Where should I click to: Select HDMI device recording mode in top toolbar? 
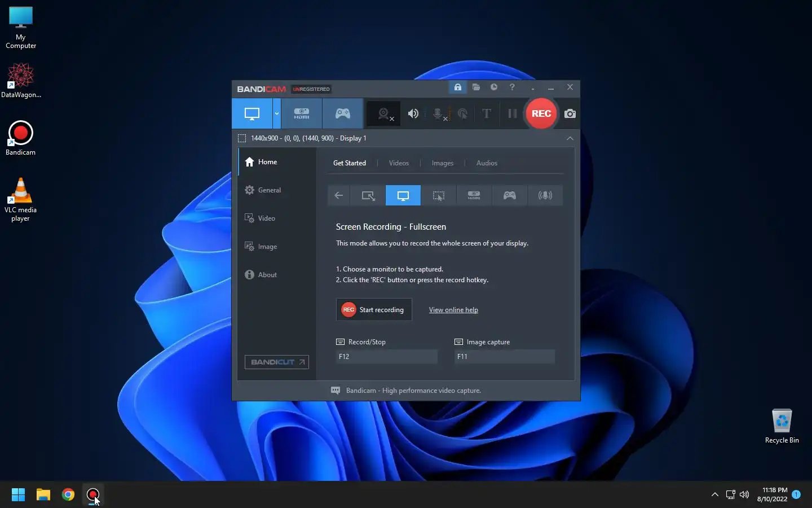pyautogui.click(x=302, y=113)
